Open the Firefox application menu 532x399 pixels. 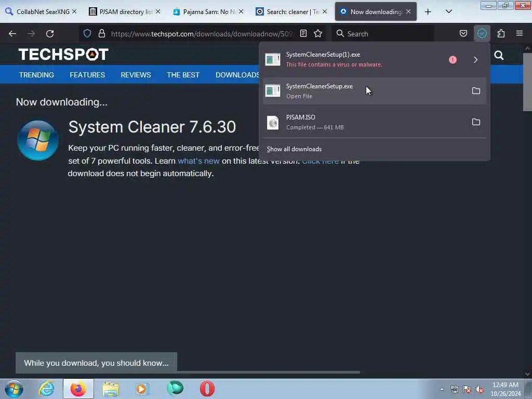[x=519, y=33]
